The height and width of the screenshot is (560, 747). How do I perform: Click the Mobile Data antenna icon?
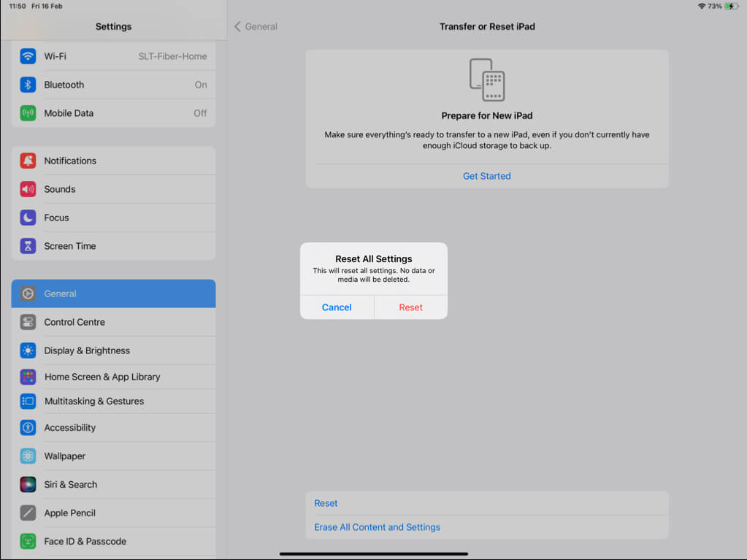(28, 113)
